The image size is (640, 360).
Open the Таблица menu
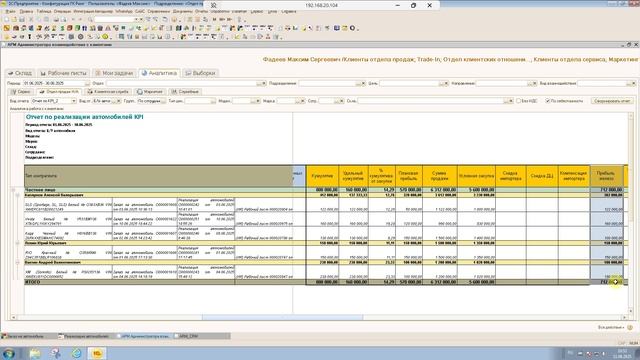(x=44, y=11)
